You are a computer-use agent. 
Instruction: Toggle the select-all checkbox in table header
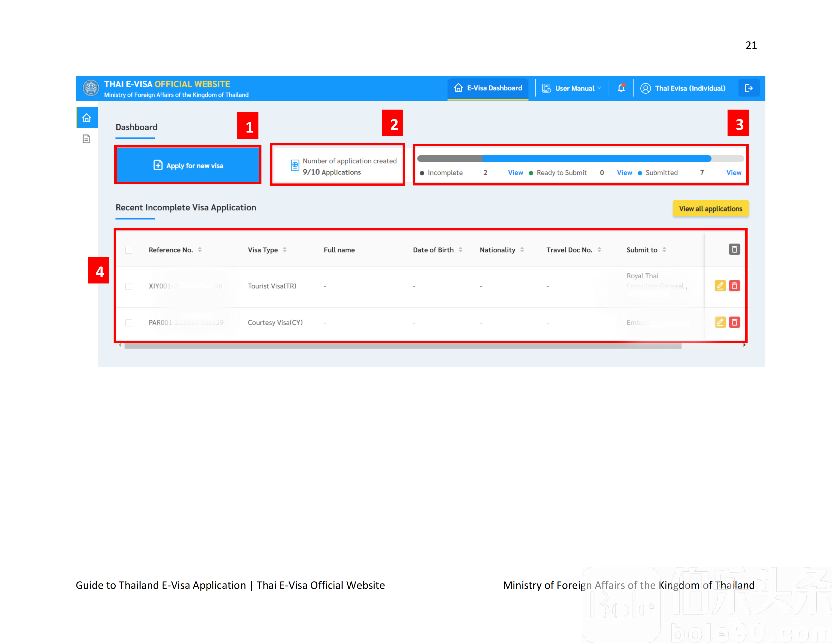pyautogui.click(x=129, y=250)
